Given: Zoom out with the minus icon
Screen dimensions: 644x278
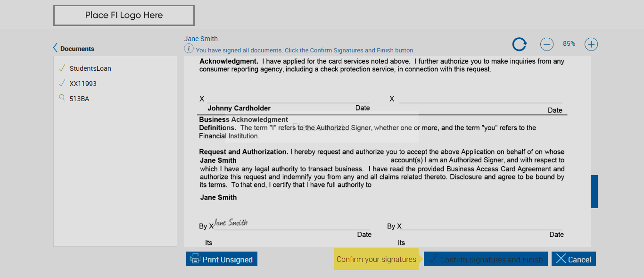Looking at the screenshot, I should tap(547, 44).
